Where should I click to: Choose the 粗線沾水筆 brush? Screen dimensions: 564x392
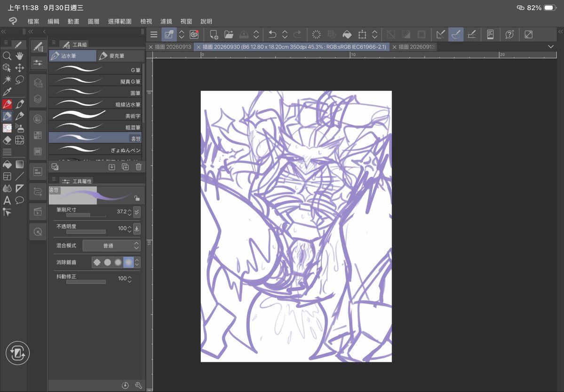95,104
